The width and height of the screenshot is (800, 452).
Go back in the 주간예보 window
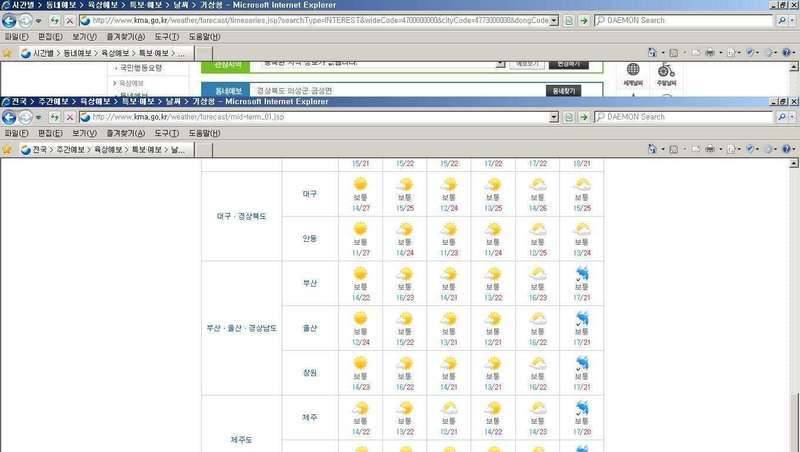tap(9, 117)
